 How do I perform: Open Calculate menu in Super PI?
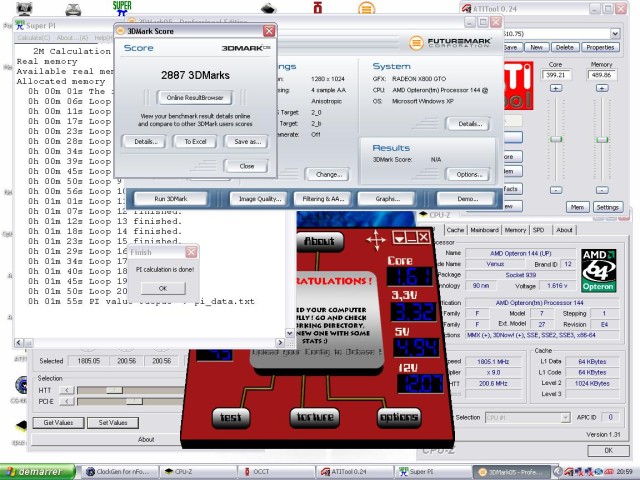click(x=33, y=38)
